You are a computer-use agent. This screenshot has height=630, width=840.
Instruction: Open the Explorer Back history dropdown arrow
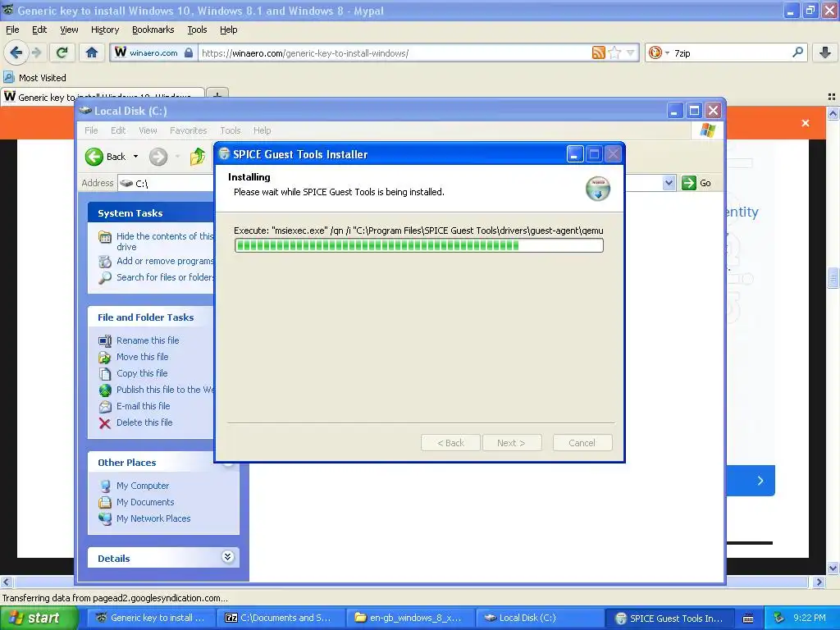click(x=135, y=157)
